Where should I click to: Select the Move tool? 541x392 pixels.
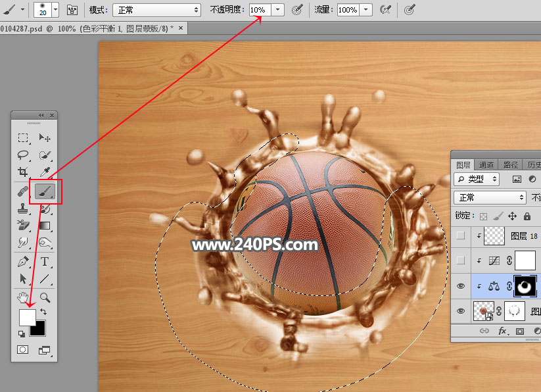coord(45,138)
